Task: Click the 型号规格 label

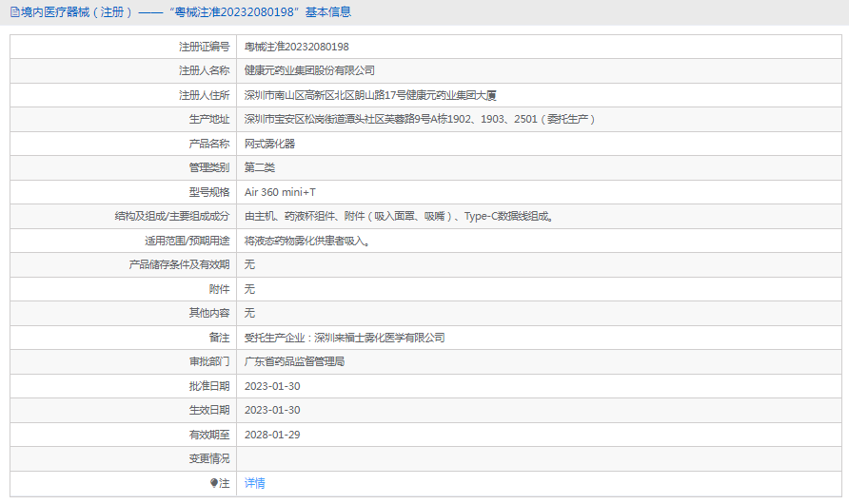Action: click(209, 192)
